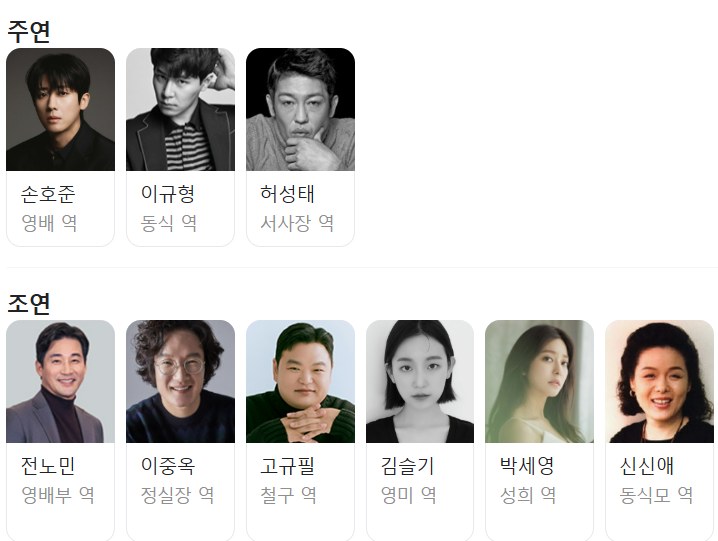Open 박세영's profile photo
The height and width of the screenshot is (541, 718).
[x=539, y=382]
